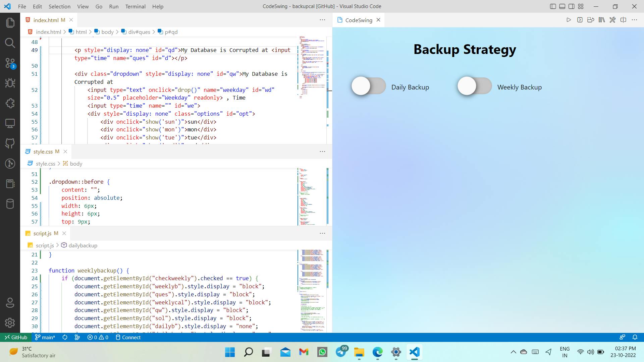
Task: Open the Run and Debug view
Action: tap(10, 83)
